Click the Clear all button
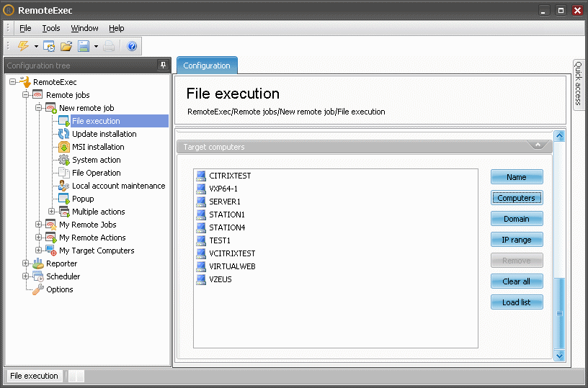 (x=517, y=281)
